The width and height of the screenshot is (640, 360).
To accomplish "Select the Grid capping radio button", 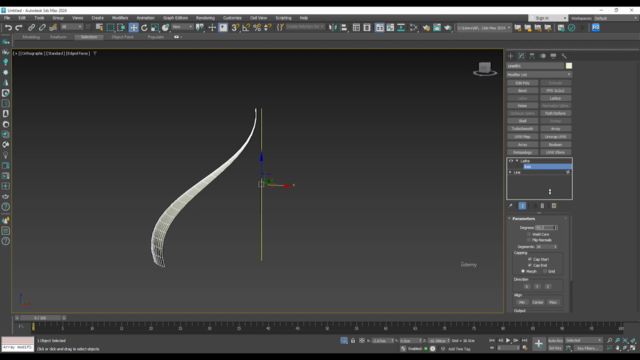I will [x=545, y=271].
